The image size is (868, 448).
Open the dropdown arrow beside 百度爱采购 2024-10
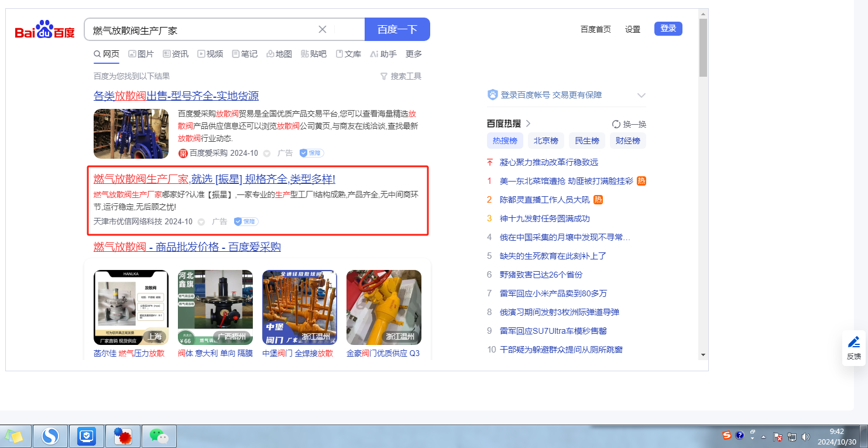(267, 153)
